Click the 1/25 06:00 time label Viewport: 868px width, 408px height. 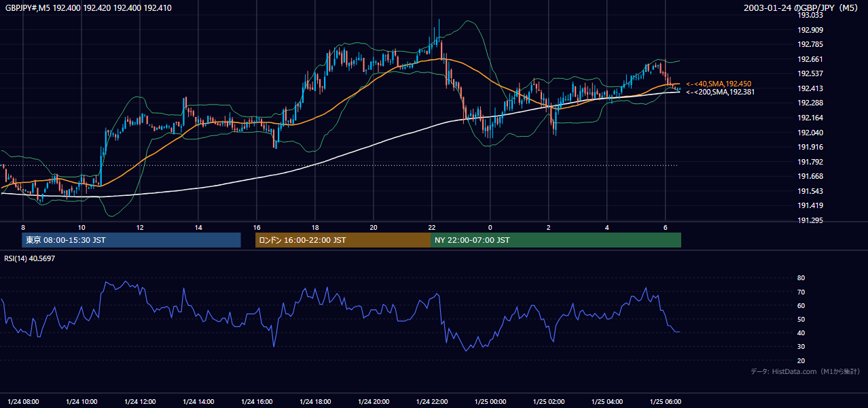(666, 401)
